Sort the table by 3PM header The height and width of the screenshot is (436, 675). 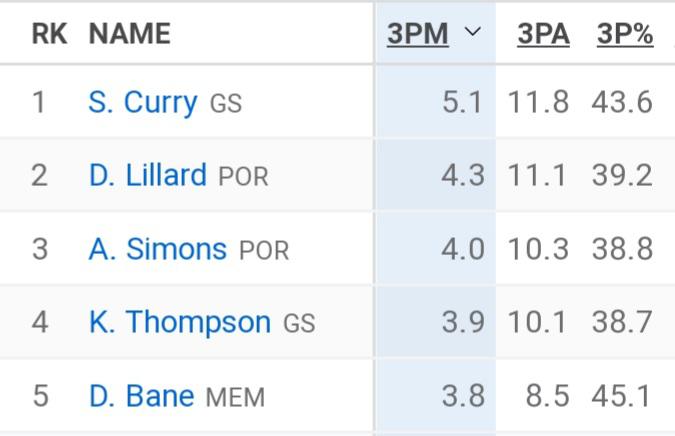pos(417,34)
